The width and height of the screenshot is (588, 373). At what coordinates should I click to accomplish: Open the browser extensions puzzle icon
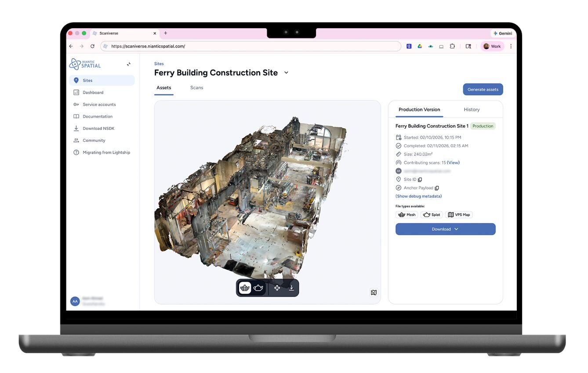coord(452,46)
